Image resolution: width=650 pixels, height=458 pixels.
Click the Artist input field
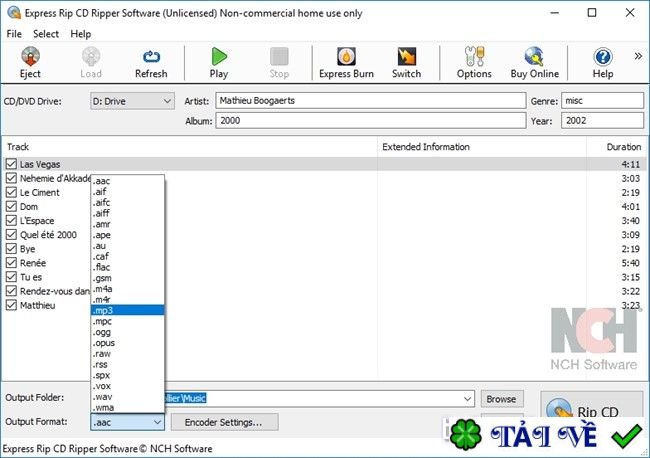pos(371,101)
